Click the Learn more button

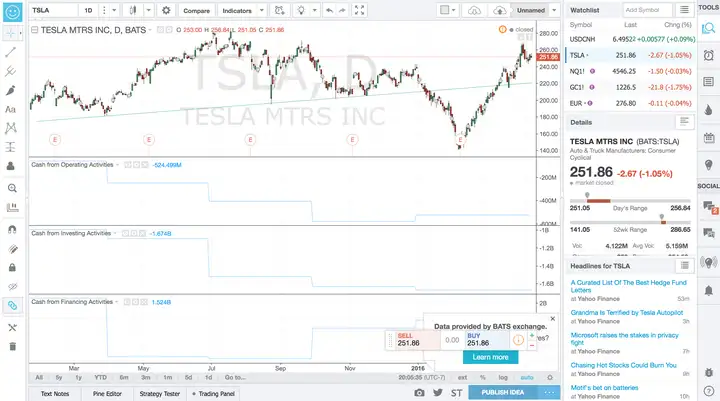coord(490,357)
